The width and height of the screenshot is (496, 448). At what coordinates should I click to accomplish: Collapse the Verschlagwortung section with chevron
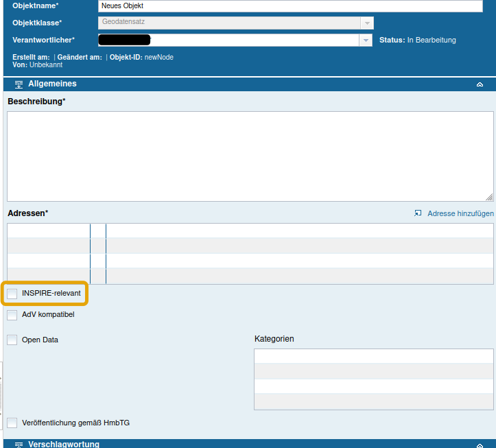(480, 445)
